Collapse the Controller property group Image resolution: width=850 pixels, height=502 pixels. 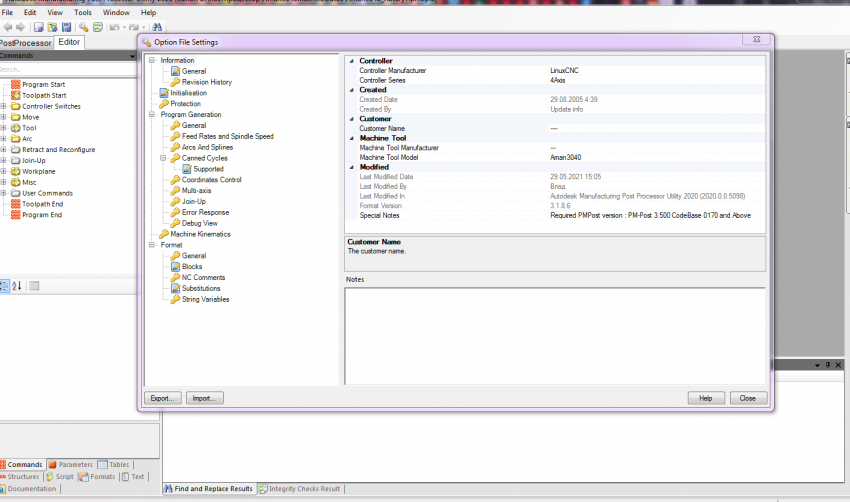351,61
